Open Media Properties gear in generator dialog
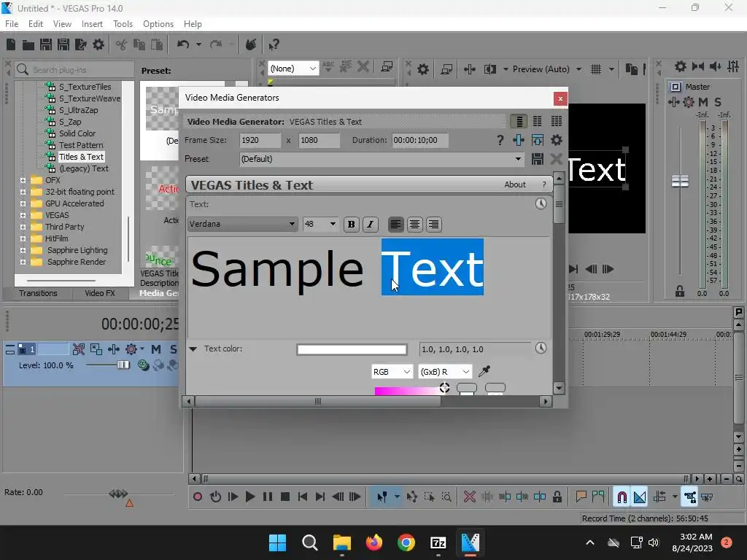This screenshot has height=560, width=747. click(557, 140)
